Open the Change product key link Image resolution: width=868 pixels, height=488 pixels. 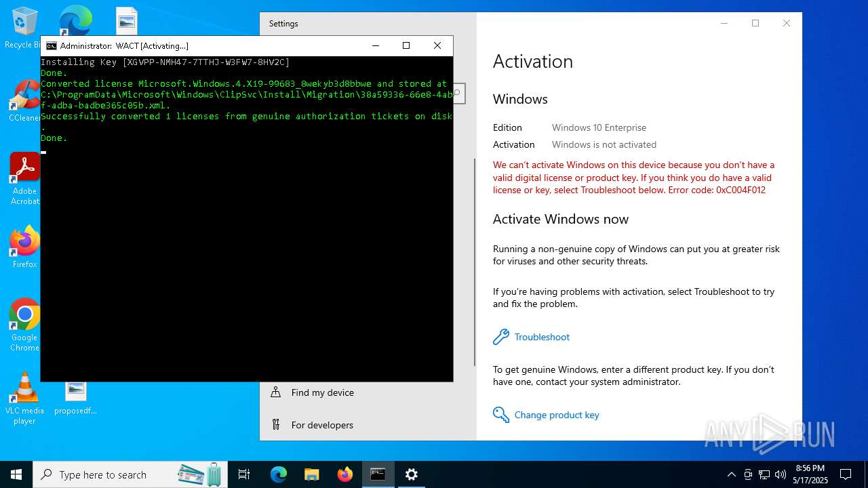coord(557,415)
